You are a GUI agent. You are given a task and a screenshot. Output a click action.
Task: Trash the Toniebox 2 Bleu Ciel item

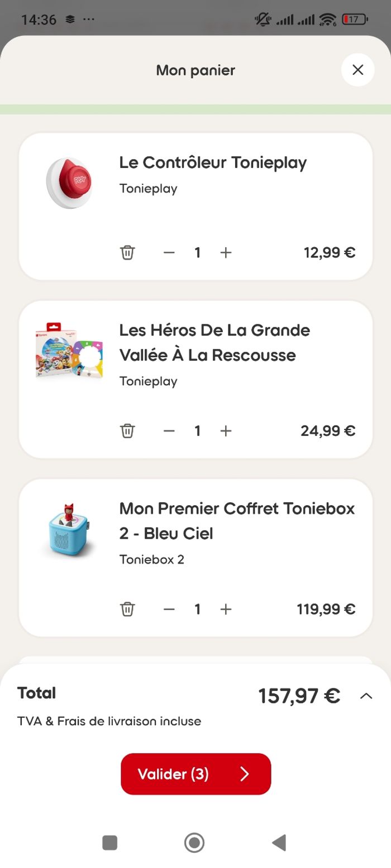point(127,609)
